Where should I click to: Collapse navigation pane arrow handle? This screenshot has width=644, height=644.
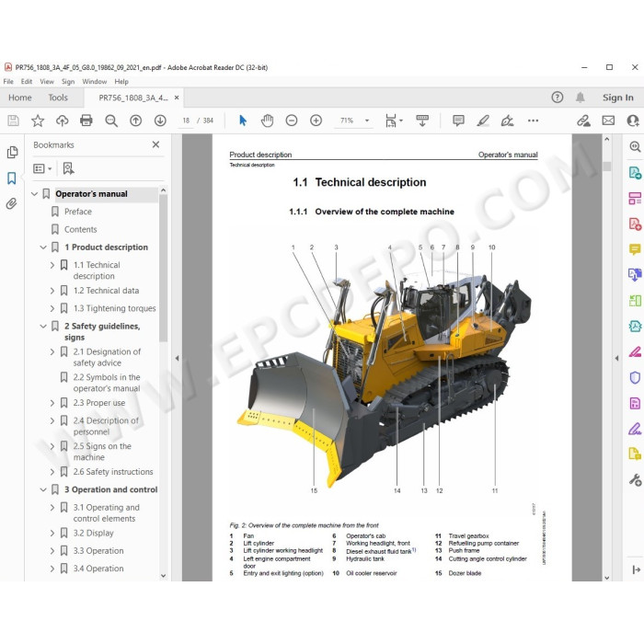(177, 358)
